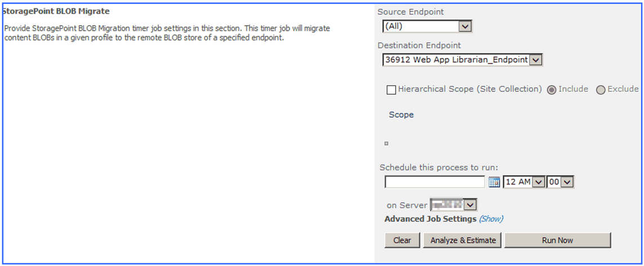Screen dimensions: 644x266
Task: Open the minutes dropdown showing 00
Action: [x=567, y=182]
